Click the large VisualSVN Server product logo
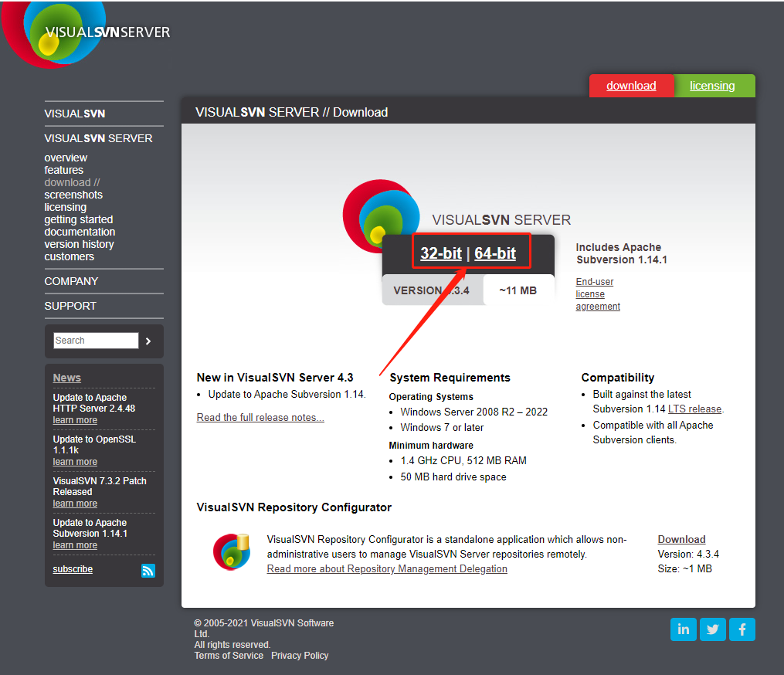The image size is (784, 675). [x=381, y=216]
